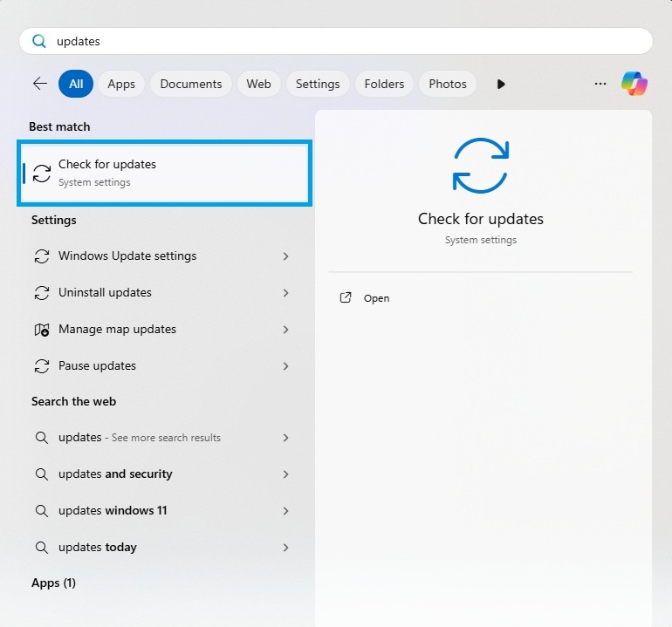Open Check for updates best match result
This screenshot has height=627, width=672.
point(164,173)
